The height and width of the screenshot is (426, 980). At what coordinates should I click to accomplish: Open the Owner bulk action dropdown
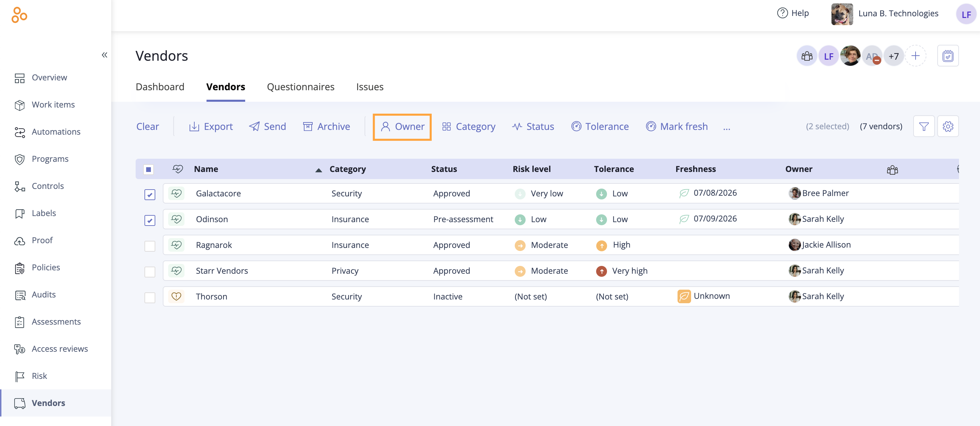[x=402, y=127]
